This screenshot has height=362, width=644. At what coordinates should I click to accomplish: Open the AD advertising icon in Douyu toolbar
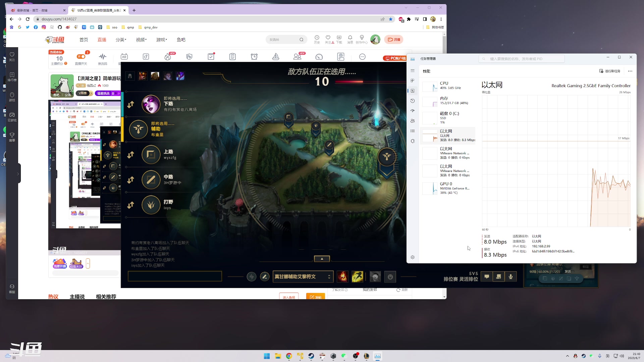click(124, 57)
